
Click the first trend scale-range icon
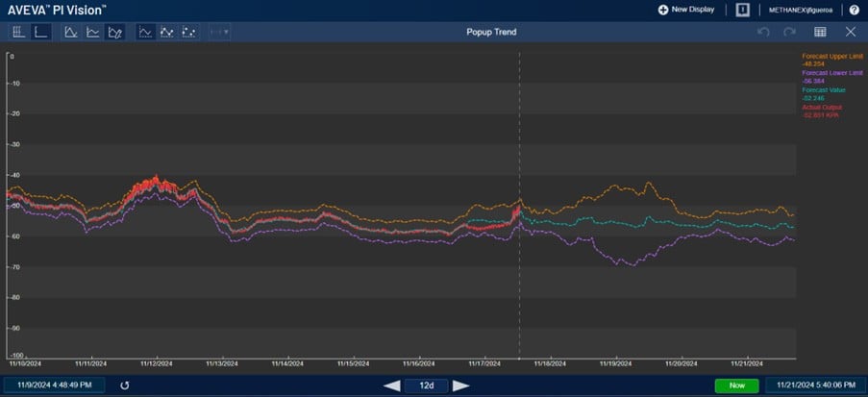click(x=71, y=32)
